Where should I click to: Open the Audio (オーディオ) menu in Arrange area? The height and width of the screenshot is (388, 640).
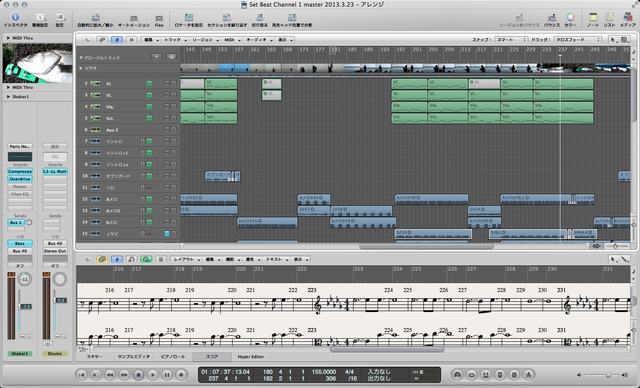point(259,40)
